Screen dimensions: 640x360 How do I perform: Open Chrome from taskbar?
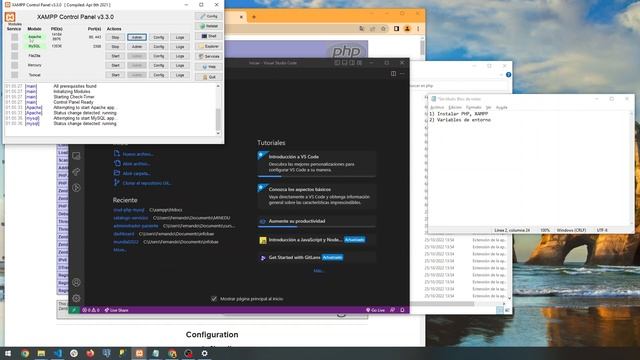coord(25,353)
